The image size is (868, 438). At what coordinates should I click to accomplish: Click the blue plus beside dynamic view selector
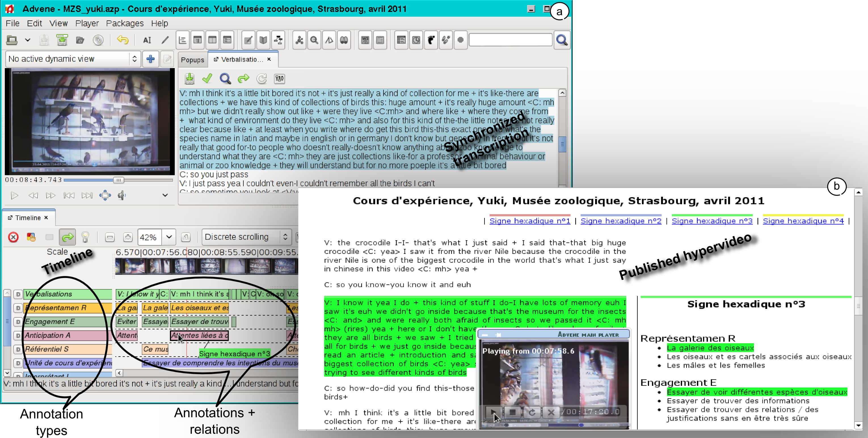click(x=150, y=59)
